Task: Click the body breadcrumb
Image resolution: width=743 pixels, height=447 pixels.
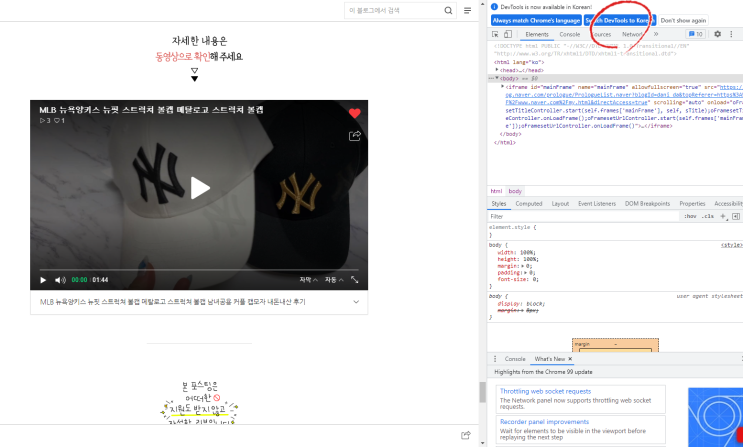Action: [515, 191]
